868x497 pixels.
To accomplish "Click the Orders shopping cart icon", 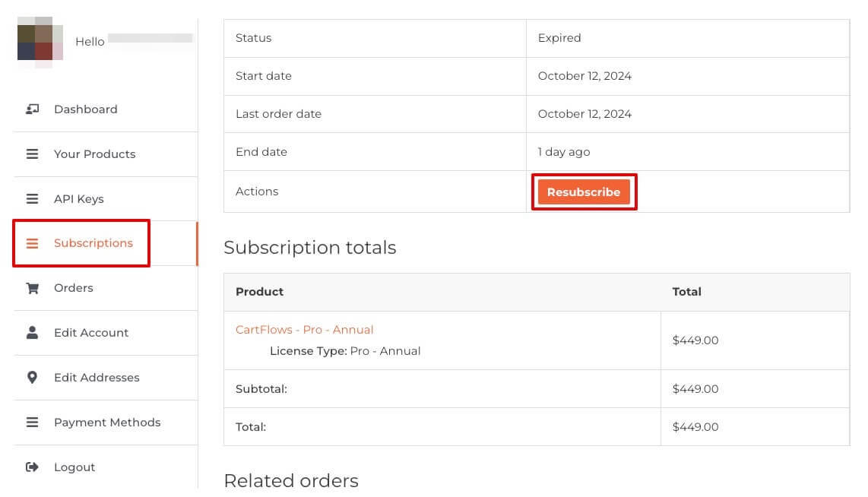I will (32, 288).
